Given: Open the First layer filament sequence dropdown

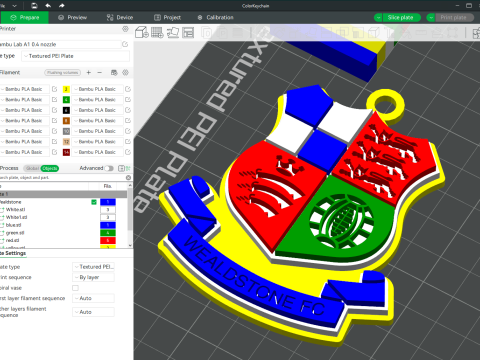Looking at the screenshot, I should tap(93, 298).
